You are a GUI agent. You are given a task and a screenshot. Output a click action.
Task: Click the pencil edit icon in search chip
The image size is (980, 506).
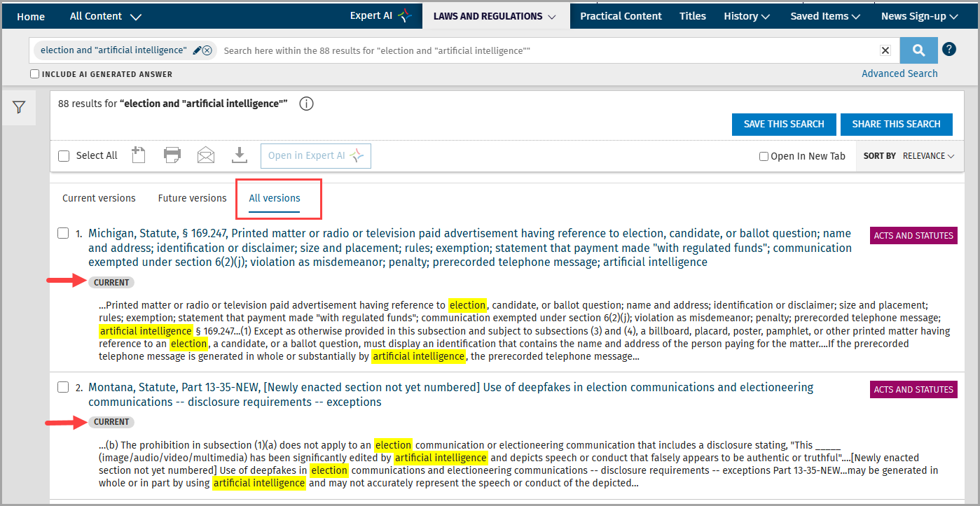coord(197,50)
